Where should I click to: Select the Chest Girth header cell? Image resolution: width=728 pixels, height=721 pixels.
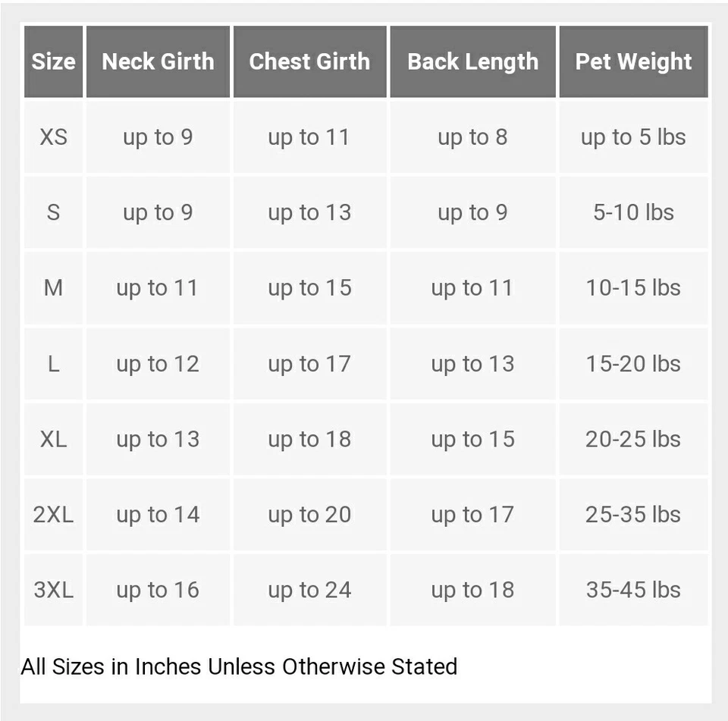click(x=309, y=61)
